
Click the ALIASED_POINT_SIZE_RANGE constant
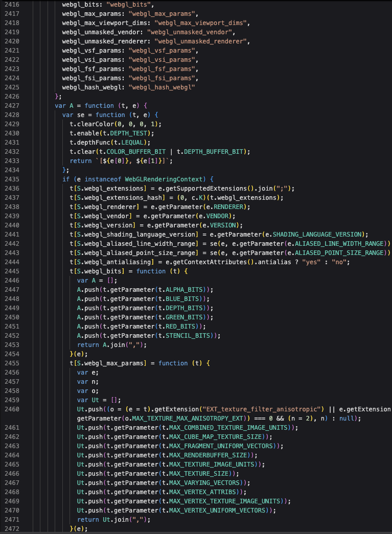pyautogui.click(x=339, y=253)
